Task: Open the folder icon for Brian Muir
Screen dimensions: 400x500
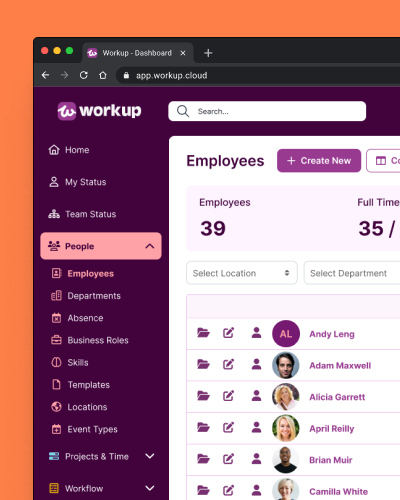Action: point(203,459)
